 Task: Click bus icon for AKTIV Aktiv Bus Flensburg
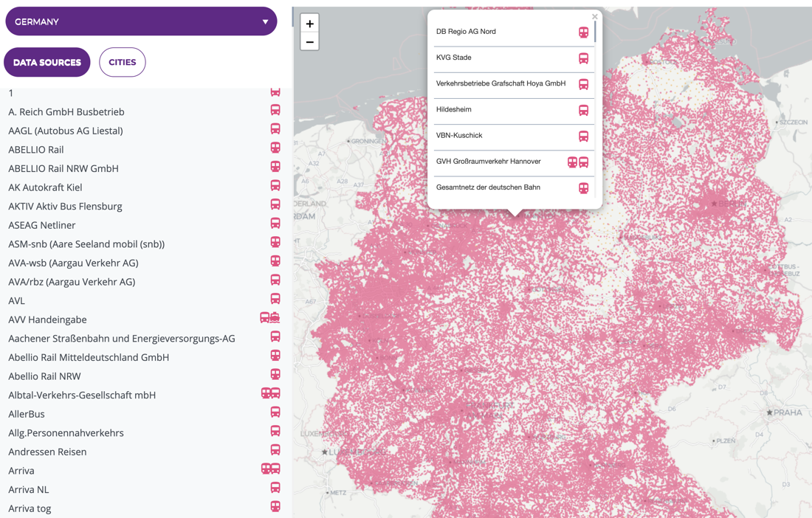coord(275,204)
